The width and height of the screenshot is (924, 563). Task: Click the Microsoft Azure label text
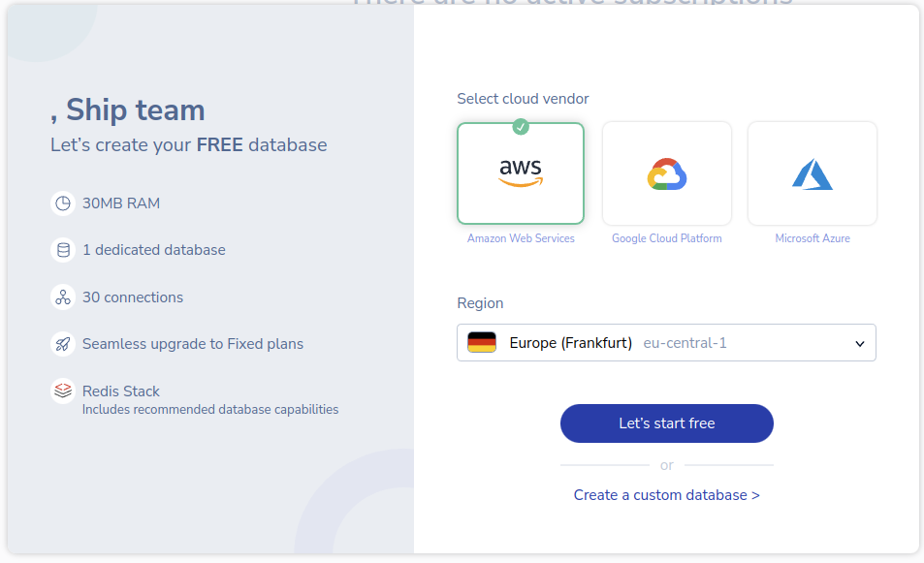tap(812, 237)
